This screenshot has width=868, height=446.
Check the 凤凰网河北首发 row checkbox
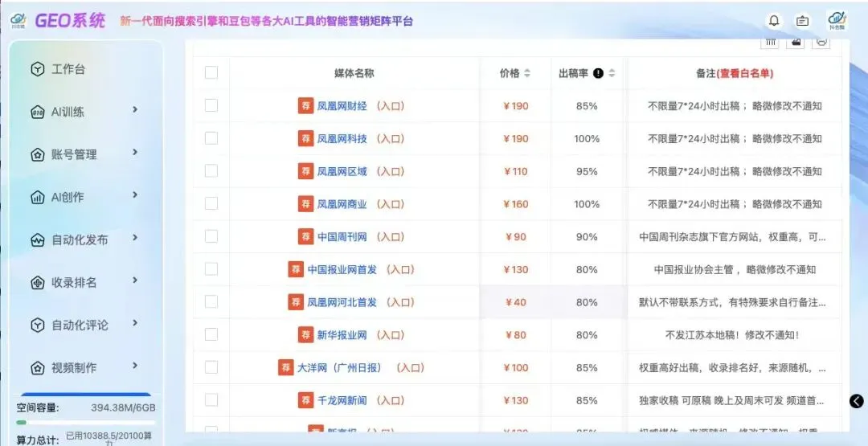click(211, 301)
